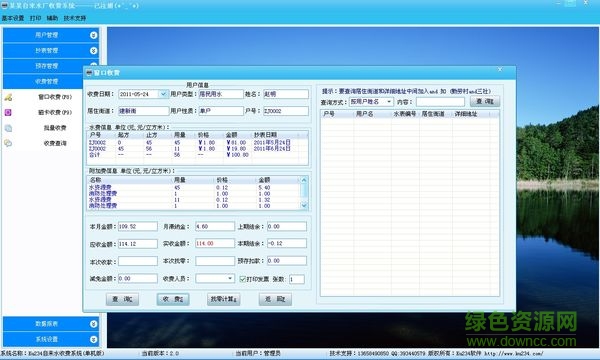Click the 本月金额 field
This screenshot has width=600, height=360.
click(x=137, y=226)
